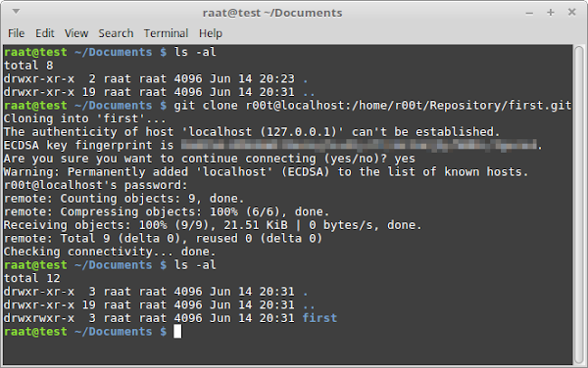Screen dimensions: 588x368
Task: Click the blue 'first' directory name
Action: tap(319, 318)
